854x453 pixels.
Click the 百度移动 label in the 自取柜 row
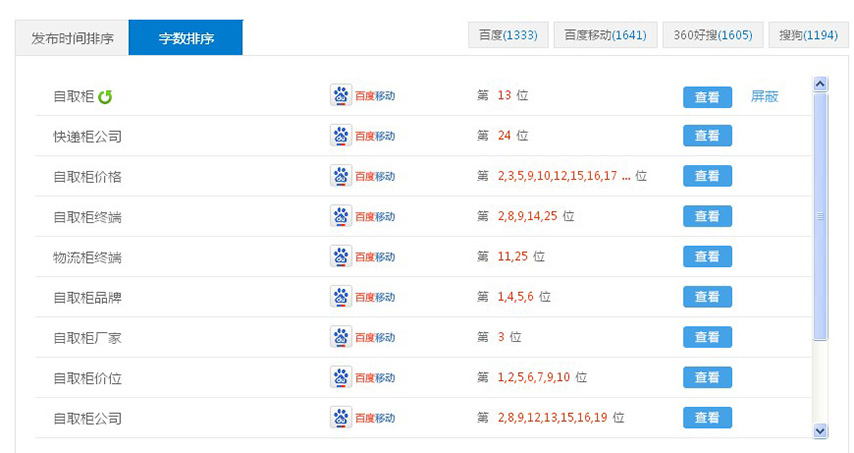[375, 96]
